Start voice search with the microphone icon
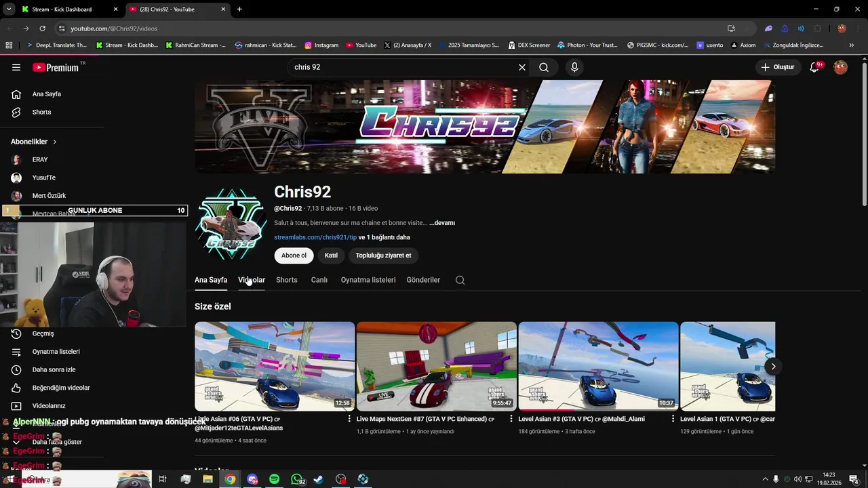The image size is (868, 488). (574, 67)
